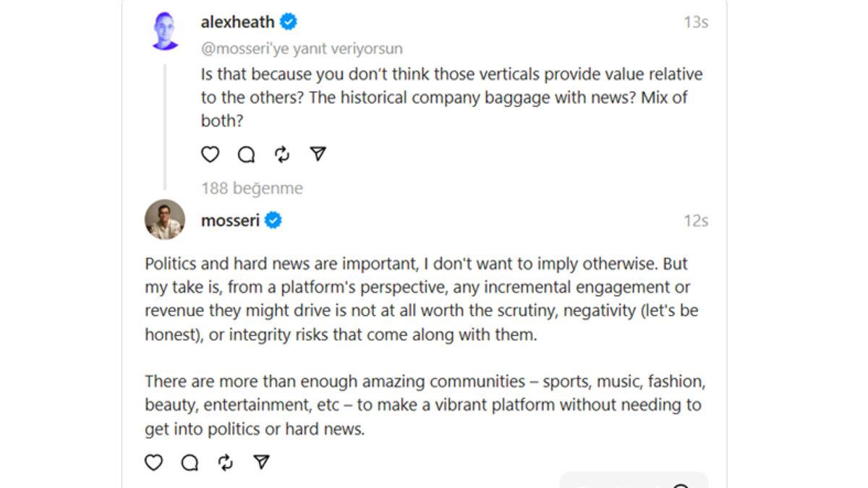
Task: Click the 13s timestamp on alexheath's post
Action: [695, 22]
